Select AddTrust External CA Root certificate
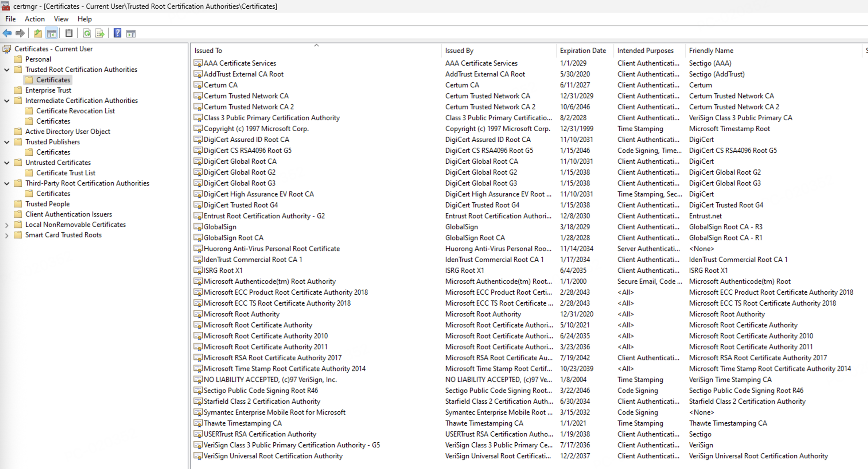This screenshot has width=868, height=469. click(243, 74)
